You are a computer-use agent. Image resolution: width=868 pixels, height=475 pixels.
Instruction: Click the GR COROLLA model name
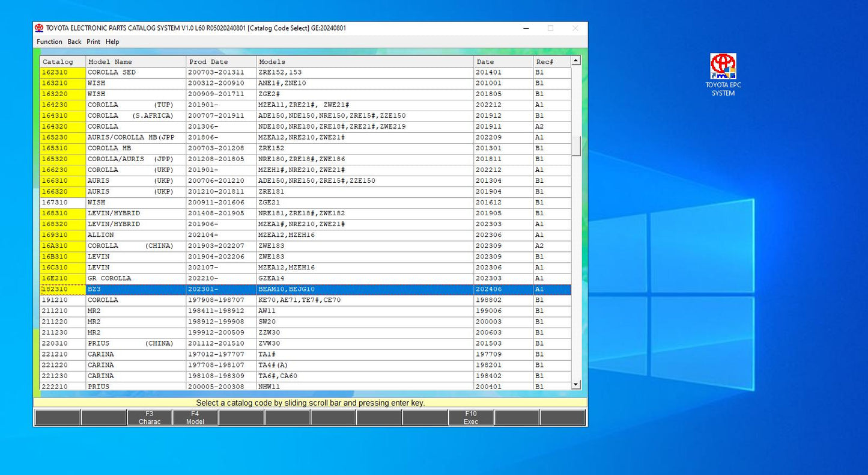136,278
